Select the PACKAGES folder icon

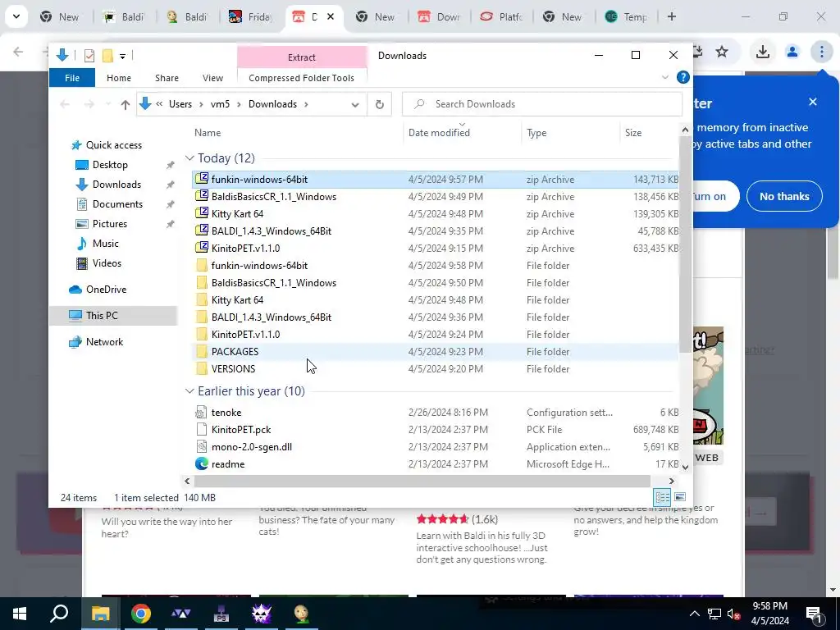202,351
